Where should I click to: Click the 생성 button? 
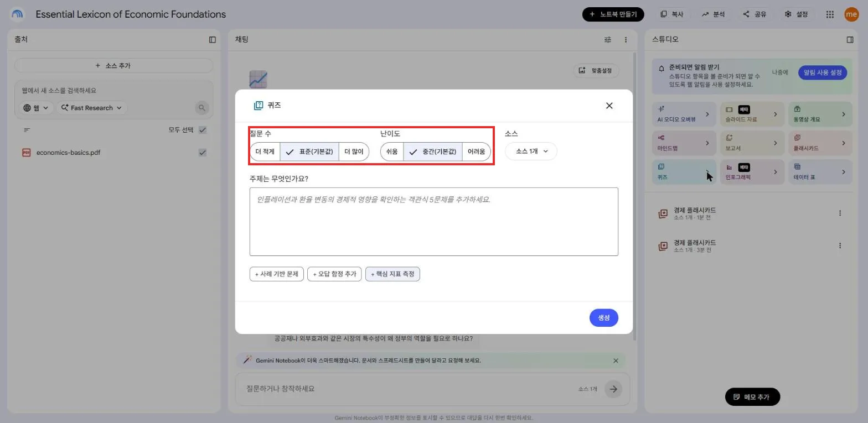point(603,317)
